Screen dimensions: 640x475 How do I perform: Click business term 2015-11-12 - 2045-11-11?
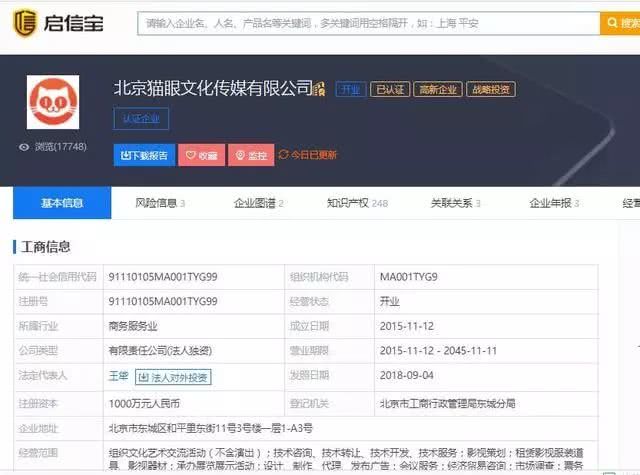pyautogui.click(x=438, y=351)
